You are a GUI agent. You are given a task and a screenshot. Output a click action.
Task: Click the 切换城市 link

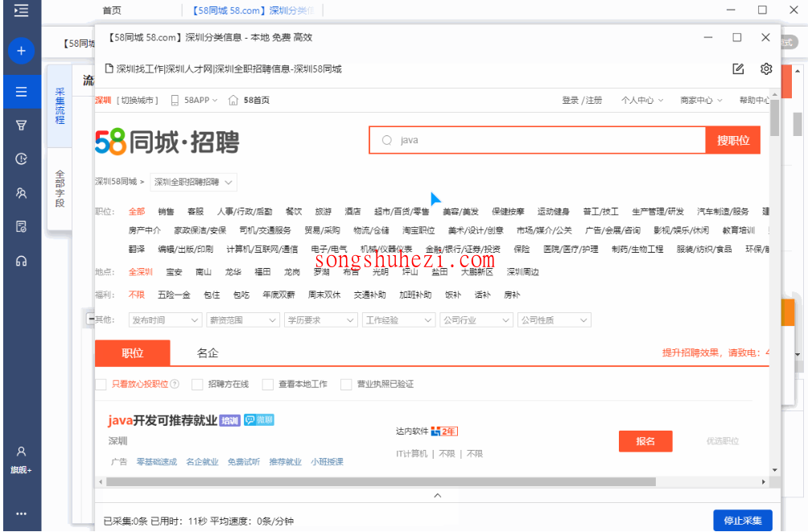coord(138,100)
